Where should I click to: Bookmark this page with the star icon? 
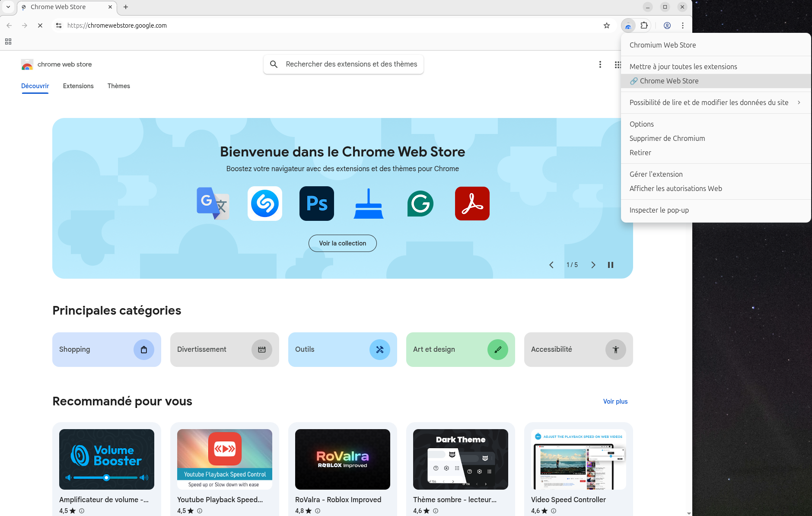click(x=607, y=25)
